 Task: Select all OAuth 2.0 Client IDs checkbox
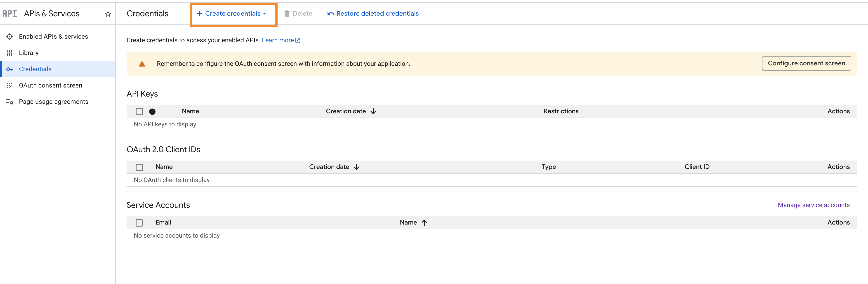[139, 167]
